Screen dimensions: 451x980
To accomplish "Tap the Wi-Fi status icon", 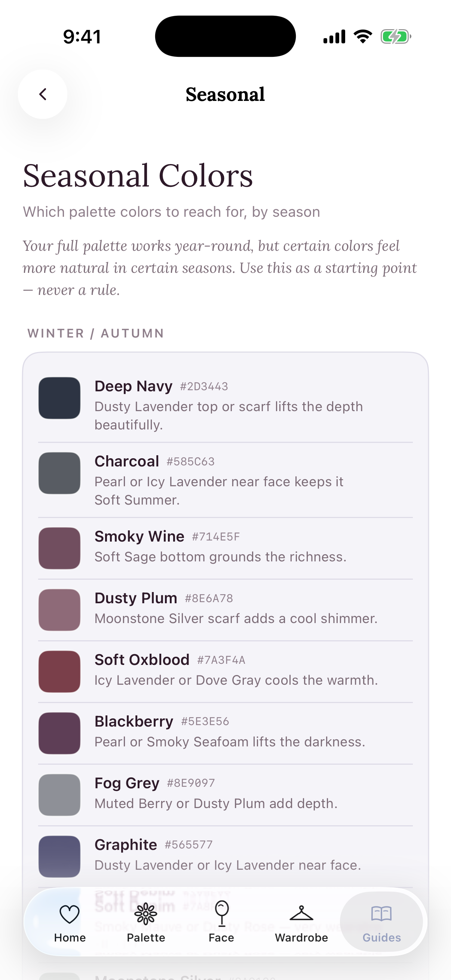I will [x=363, y=37].
